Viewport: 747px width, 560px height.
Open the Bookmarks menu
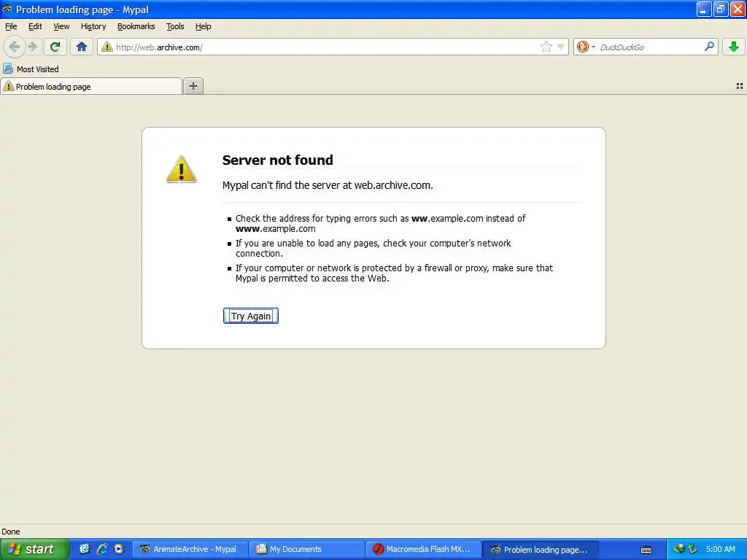pos(136,26)
